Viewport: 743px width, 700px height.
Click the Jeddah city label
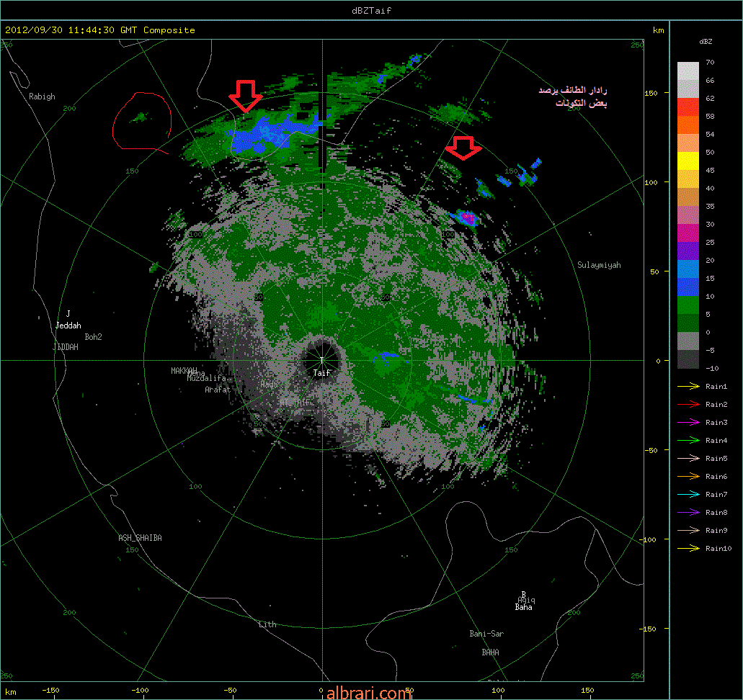tap(68, 326)
